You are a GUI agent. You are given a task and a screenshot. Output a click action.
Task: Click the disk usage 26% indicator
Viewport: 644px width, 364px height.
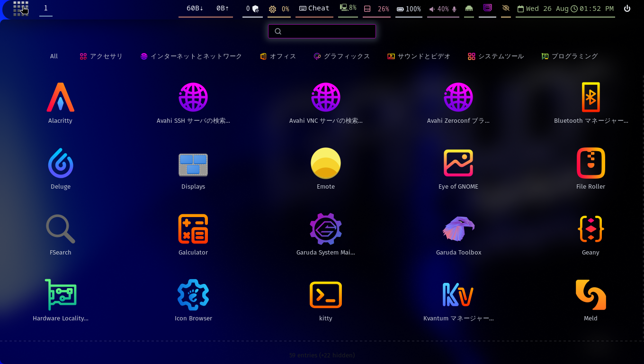(x=376, y=9)
